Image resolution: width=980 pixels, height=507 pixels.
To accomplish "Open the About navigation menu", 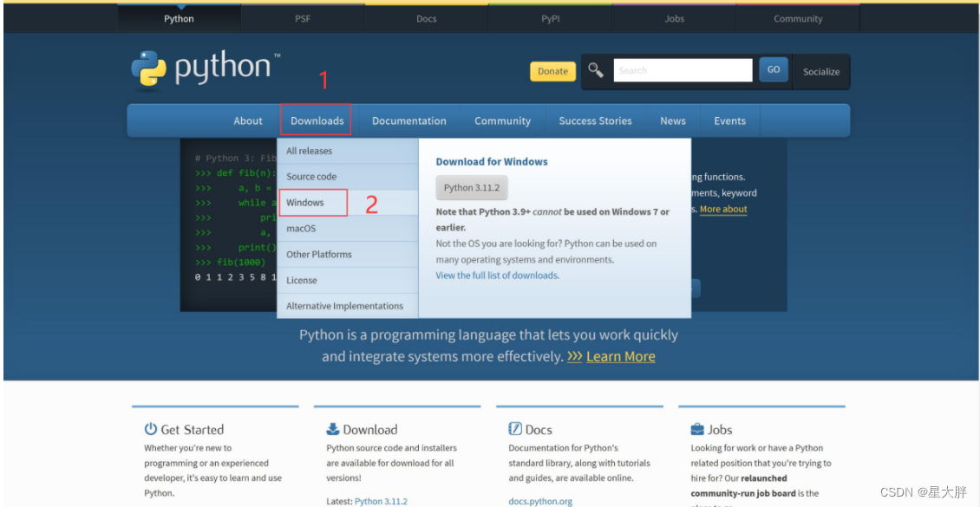I will [x=248, y=120].
